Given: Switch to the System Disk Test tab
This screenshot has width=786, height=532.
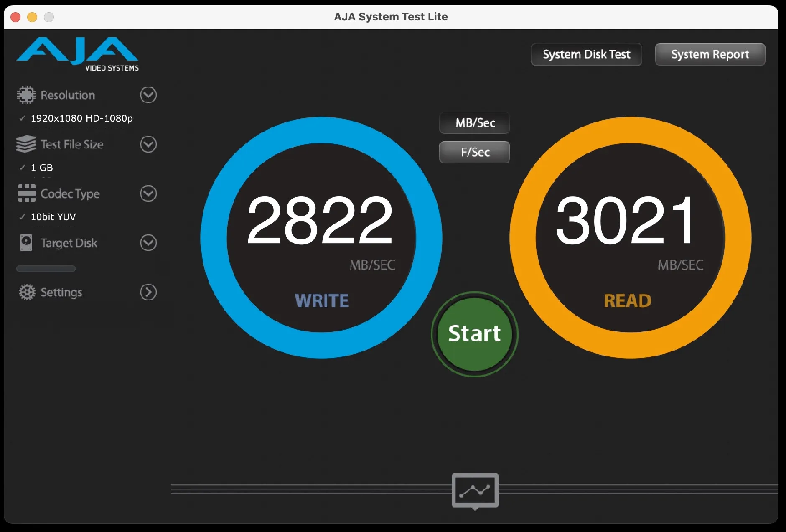Looking at the screenshot, I should (586, 54).
